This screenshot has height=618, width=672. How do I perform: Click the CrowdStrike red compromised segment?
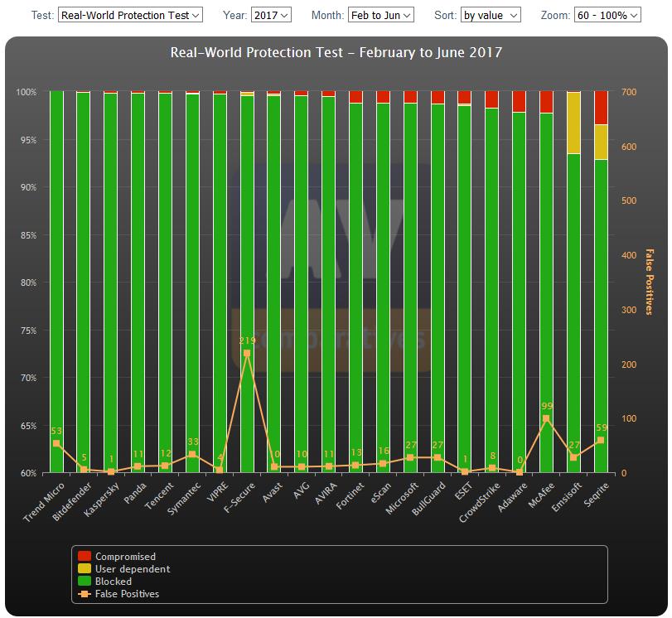click(492, 99)
